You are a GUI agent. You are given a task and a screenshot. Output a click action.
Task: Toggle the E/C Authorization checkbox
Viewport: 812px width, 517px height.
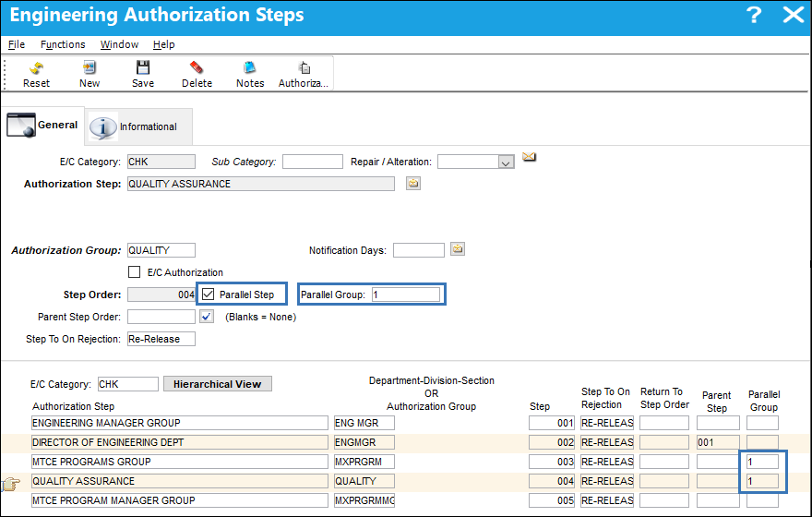pyautogui.click(x=134, y=272)
